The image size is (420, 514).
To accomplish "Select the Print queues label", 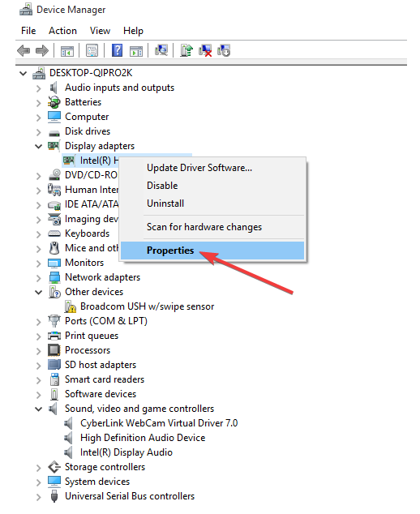I will [x=92, y=336].
